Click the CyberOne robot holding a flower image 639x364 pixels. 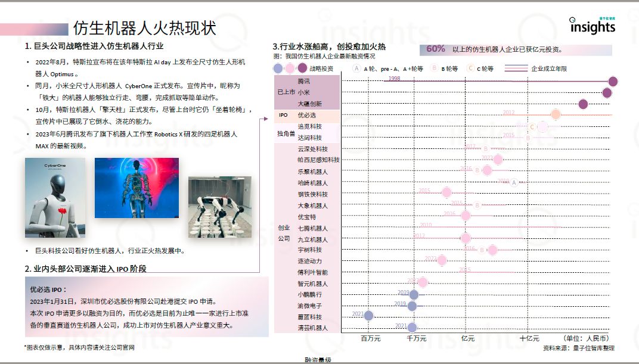point(55,198)
